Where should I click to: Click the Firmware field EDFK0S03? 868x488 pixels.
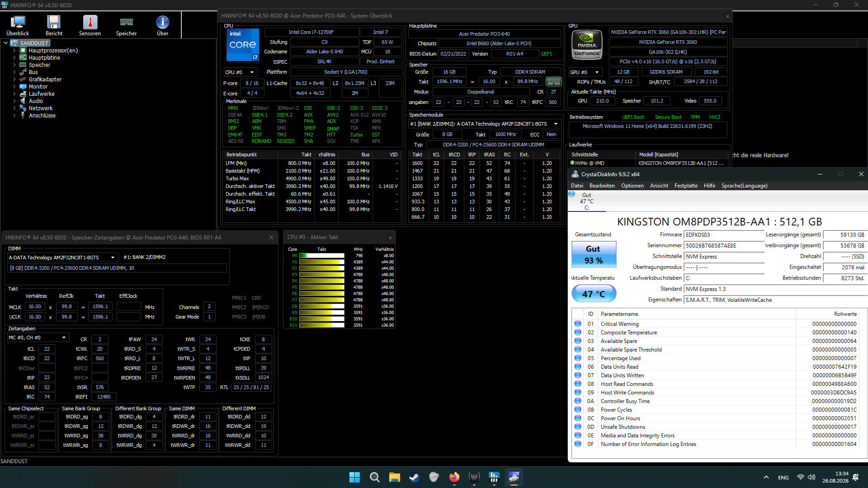click(724, 235)
